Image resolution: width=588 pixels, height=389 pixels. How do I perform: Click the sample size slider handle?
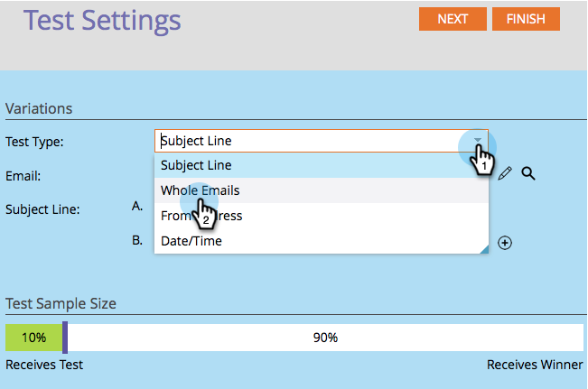click(x=65, y=338)
